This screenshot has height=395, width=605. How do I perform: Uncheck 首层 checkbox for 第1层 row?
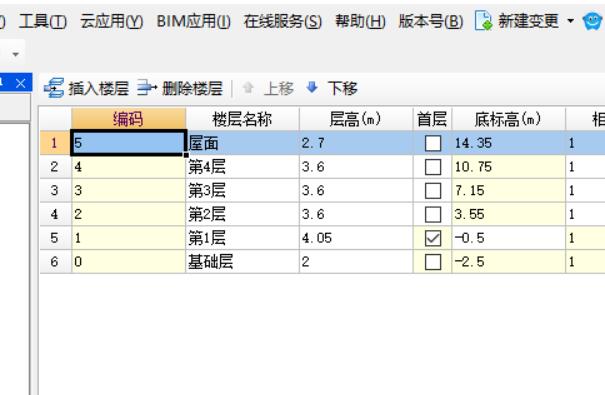(433, 238)
